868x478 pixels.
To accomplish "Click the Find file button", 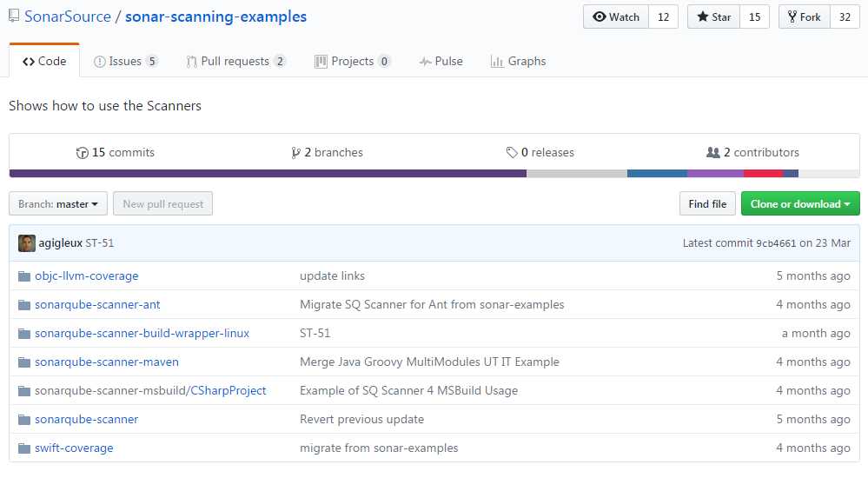I will pos(707,204).
